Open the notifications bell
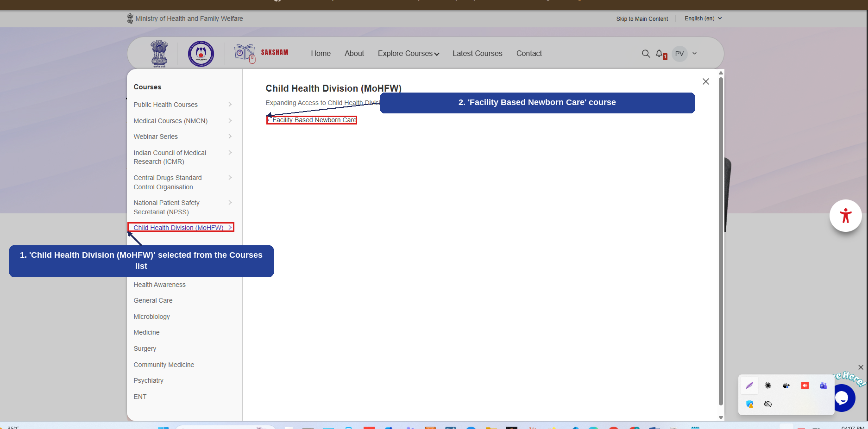This screenshot has height=429, width=868. (660, 54)
